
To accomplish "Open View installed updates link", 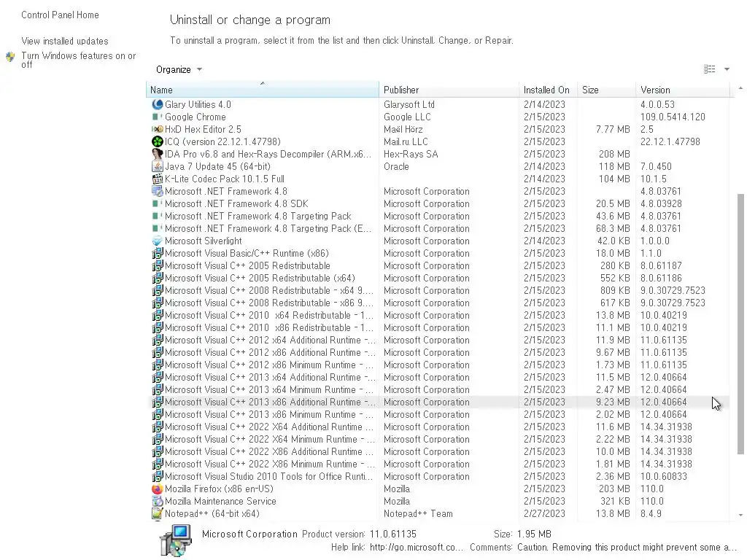I will [x=65, y=41].
